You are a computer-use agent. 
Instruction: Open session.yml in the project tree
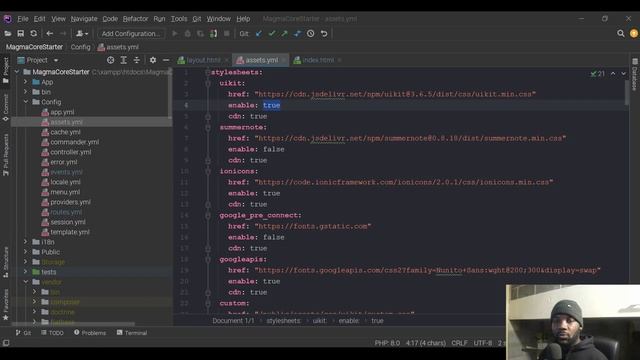click(x=68, y=222)
